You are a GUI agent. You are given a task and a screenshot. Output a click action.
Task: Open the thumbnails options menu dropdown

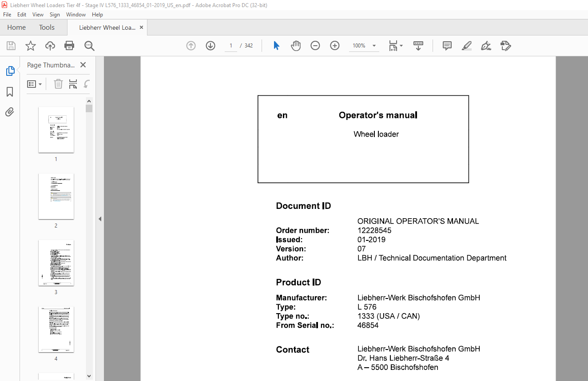tap(35, 84)
